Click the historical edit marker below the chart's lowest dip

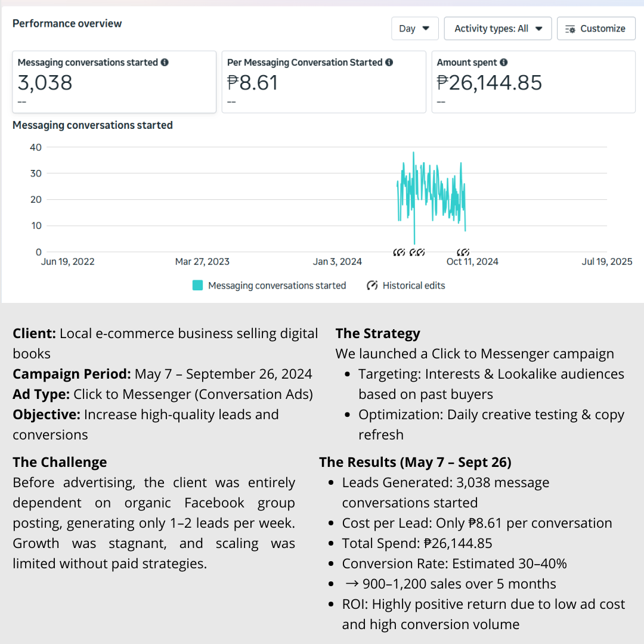(414, 253)
